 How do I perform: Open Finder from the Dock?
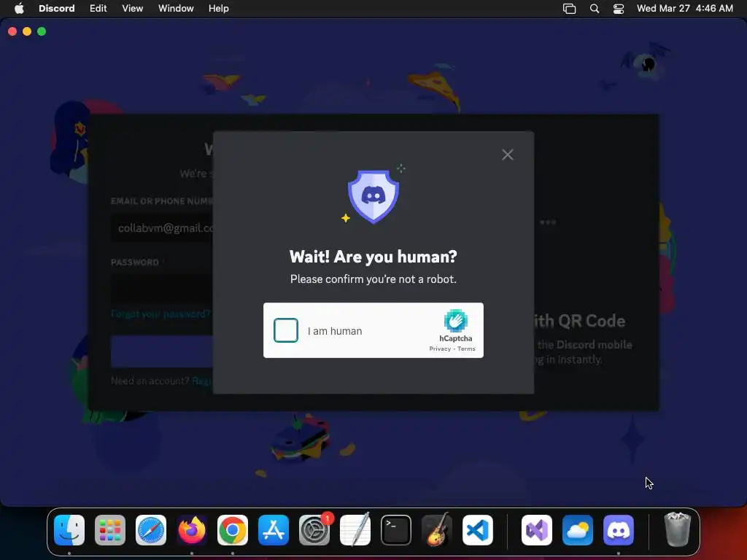click(x=69, y=530)
